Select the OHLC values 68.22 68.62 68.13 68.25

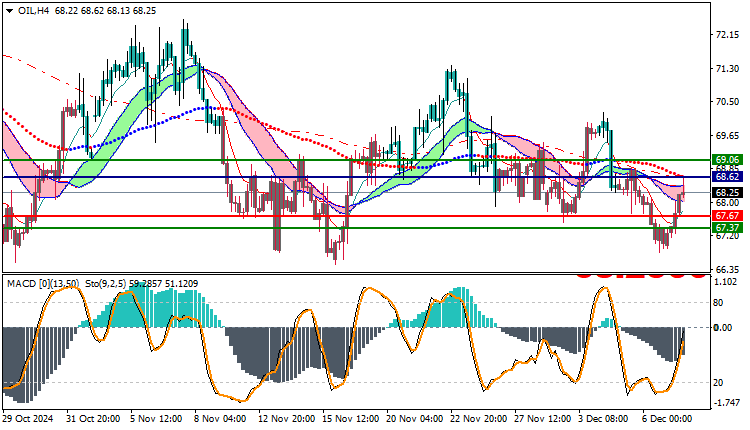[x=105, y=11]
